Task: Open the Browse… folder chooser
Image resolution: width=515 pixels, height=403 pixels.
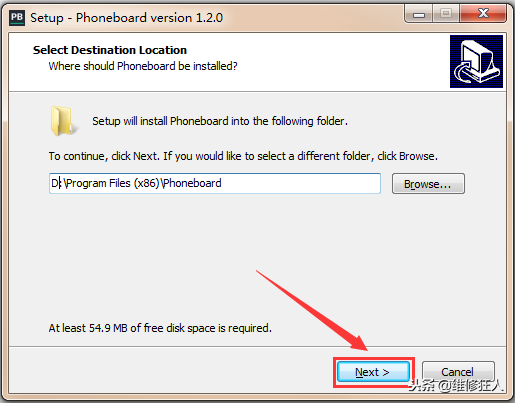Action: tap(428, 184)
